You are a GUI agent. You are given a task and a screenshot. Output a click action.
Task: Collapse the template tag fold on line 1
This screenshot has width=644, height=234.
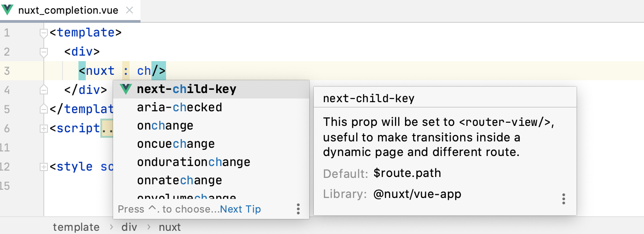[44, 33]
